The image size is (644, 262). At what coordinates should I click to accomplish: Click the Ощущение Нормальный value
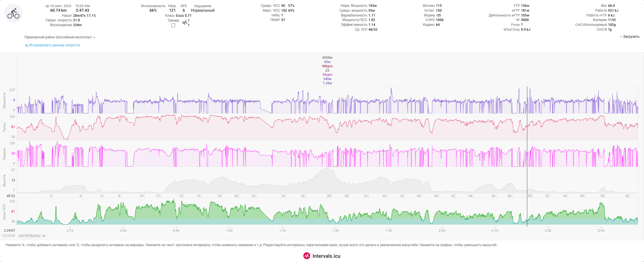click(203, 11)
